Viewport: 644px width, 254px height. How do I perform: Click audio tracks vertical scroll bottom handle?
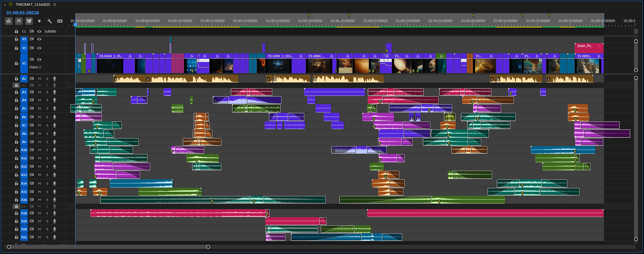click(x=636, y=239)
